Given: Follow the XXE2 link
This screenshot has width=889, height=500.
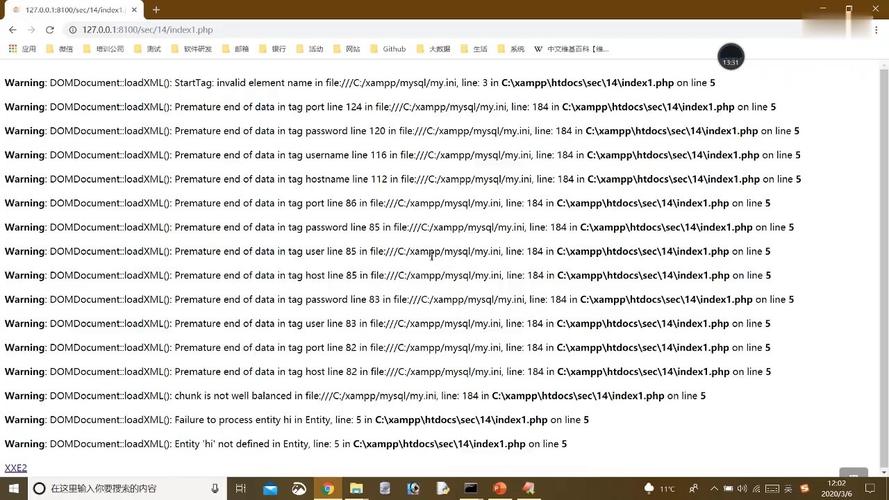Looking at the screenshot, I should point(16,468).
